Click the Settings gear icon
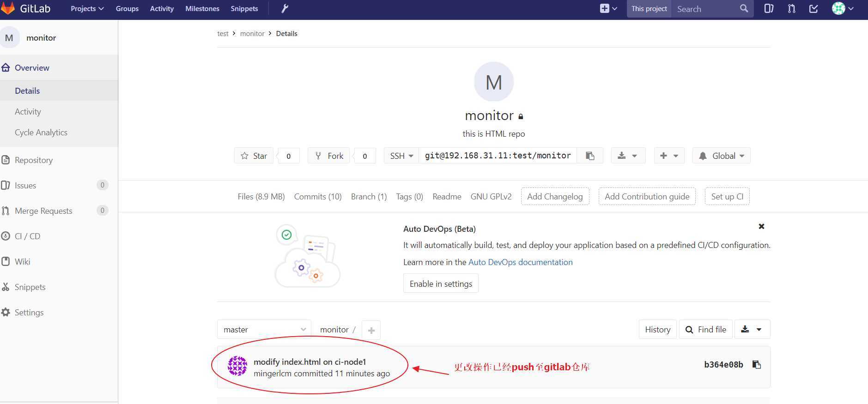The image size is (868, 404). click(x=6, y=313)
